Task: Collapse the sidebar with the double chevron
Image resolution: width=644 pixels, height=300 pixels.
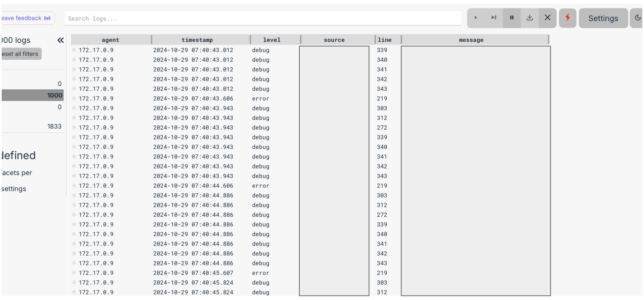Action: pos(61,40)
